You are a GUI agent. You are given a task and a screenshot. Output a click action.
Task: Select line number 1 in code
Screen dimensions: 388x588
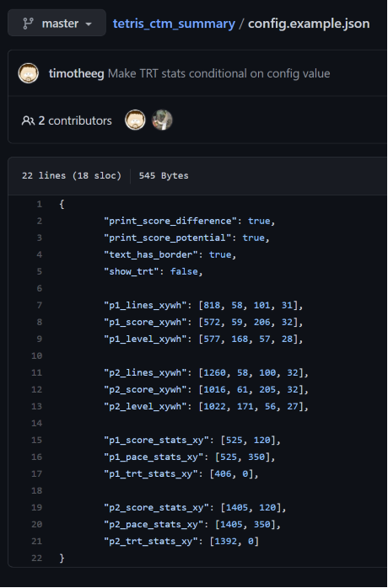pos(40,204)
